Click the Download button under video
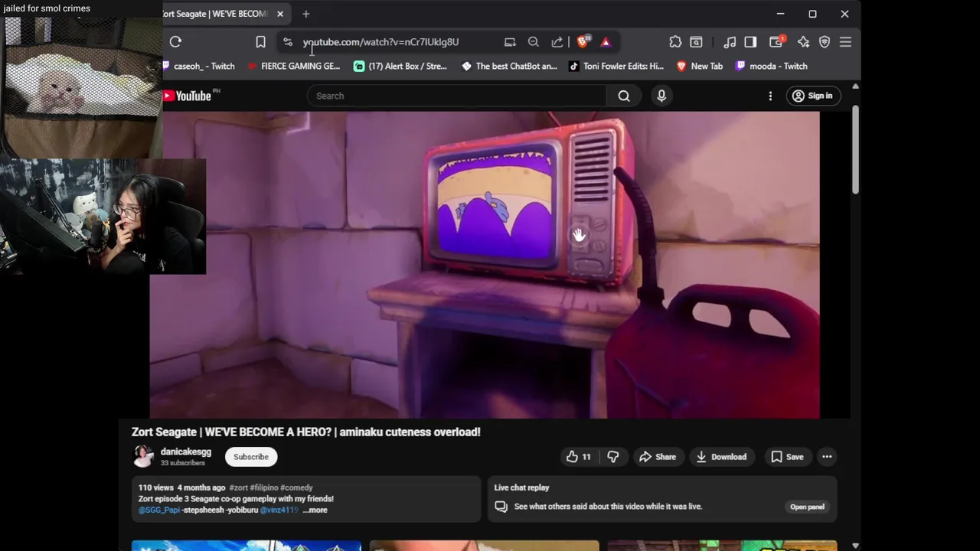The width and height of the screenshot is (980, 551). pyautogui.click(x=721, y=457)
